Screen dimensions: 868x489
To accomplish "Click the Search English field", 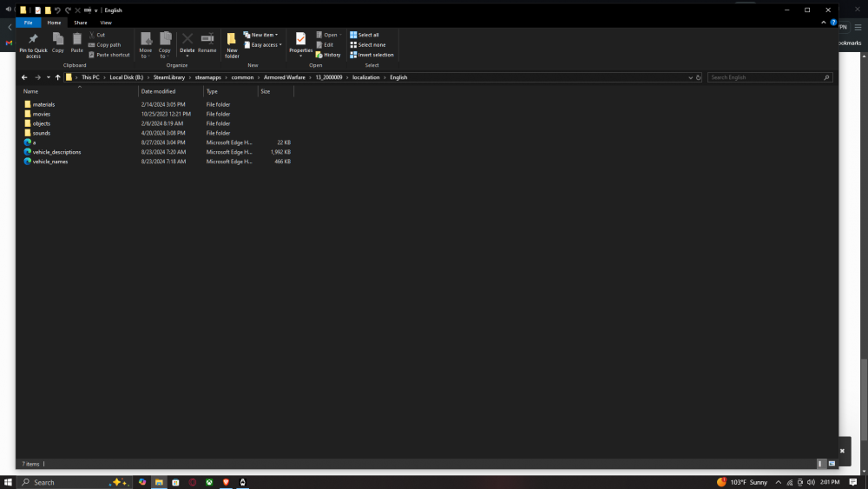I will [x=769, y=77].
